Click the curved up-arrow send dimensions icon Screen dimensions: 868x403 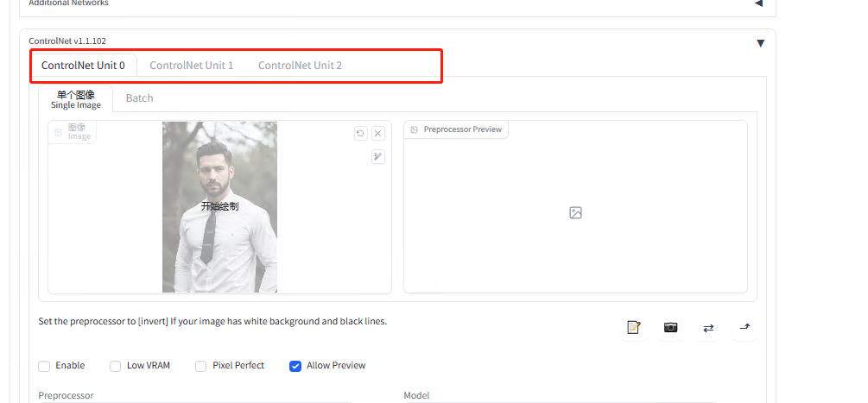click(x=744, y=328)
